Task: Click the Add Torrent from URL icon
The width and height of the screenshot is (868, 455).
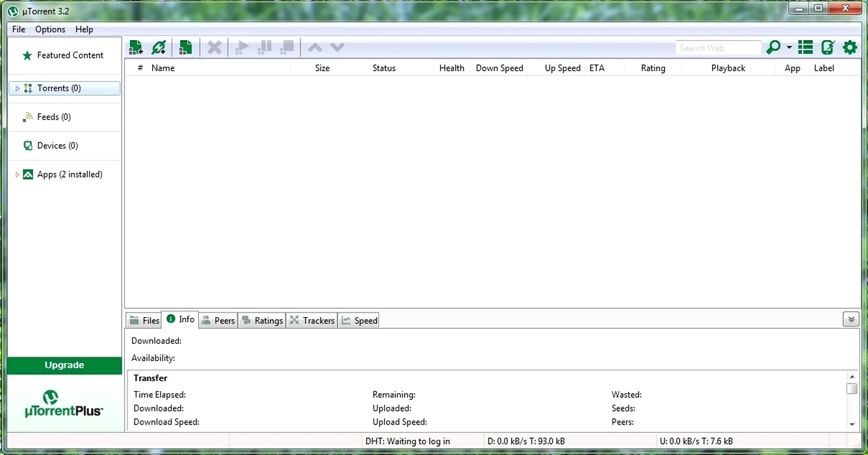Action: [159, 47]
